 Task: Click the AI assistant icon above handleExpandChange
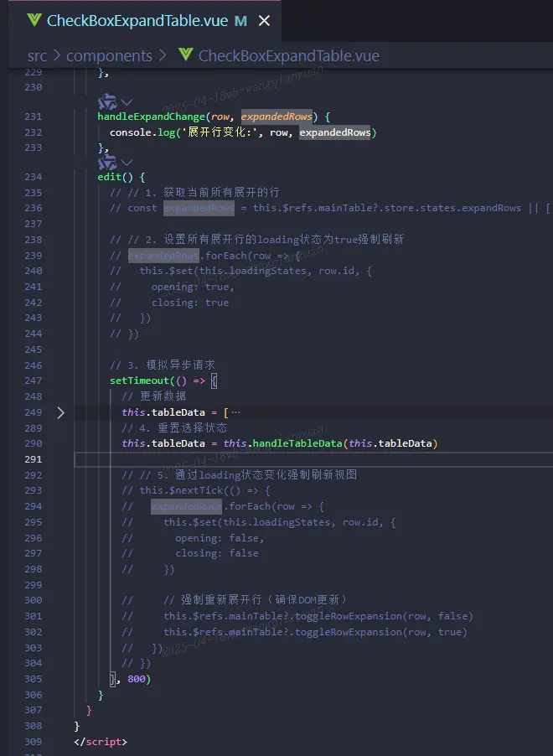click(x=107, y=101)
